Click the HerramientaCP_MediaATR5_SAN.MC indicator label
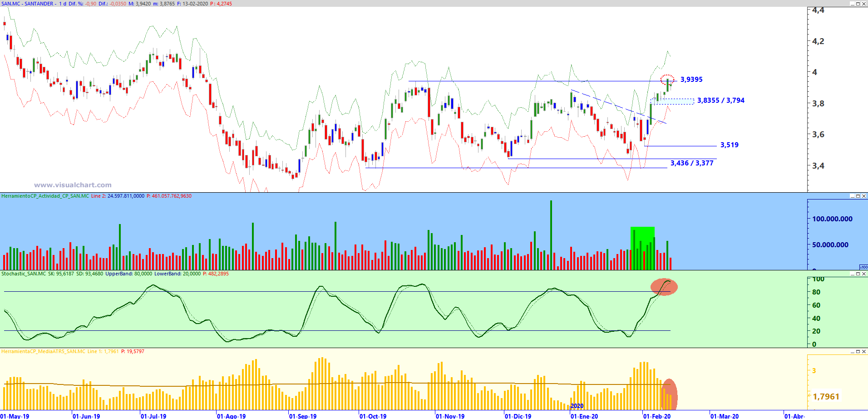 tap(43, 351)
